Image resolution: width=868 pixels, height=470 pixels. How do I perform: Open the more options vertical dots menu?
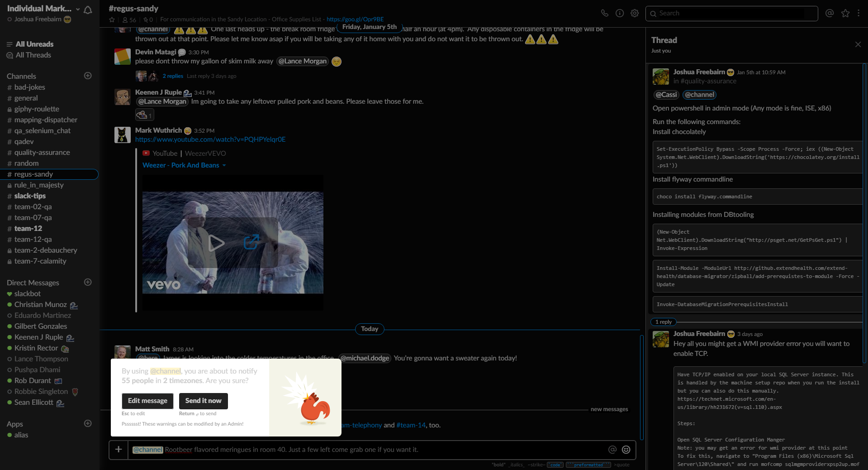click(859, 13)
